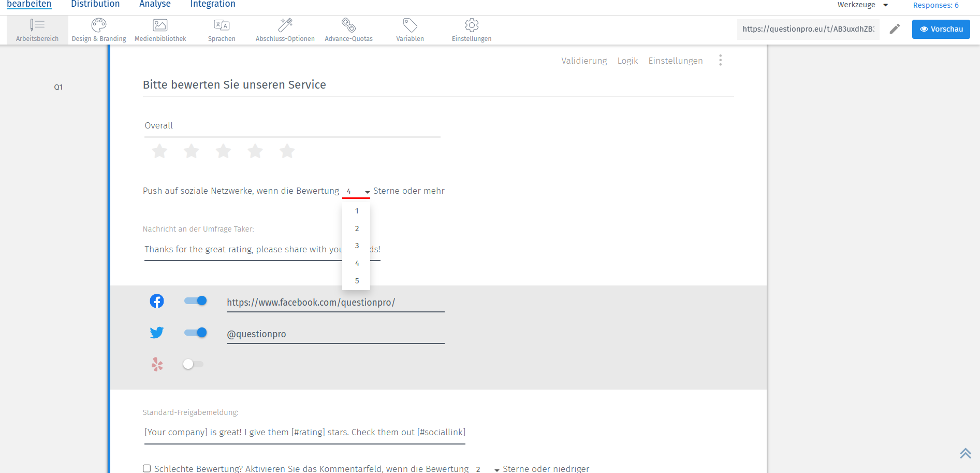
Task: Choose 4 in the star threshold list
Action: 357,263
